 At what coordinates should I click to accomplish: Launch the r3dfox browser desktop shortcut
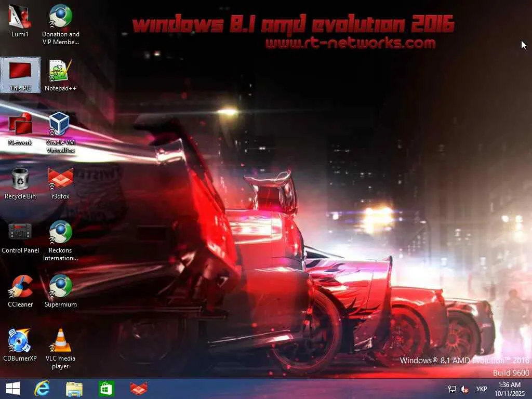60,183
